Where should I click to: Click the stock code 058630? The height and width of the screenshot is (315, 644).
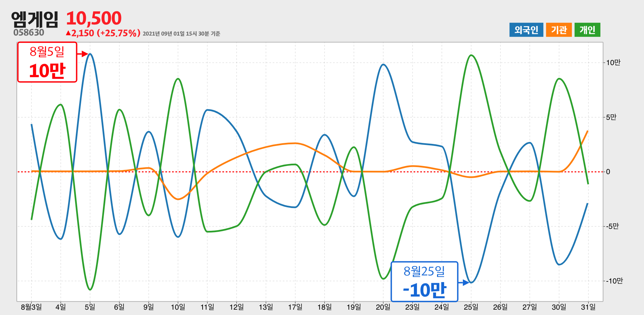(x=29, y=33)
